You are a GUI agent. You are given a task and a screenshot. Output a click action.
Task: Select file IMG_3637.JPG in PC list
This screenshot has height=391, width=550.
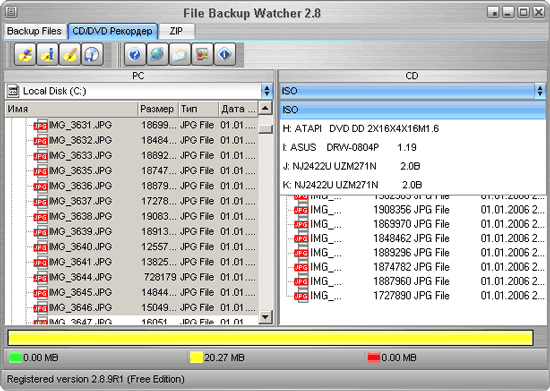tap(80, 201)
